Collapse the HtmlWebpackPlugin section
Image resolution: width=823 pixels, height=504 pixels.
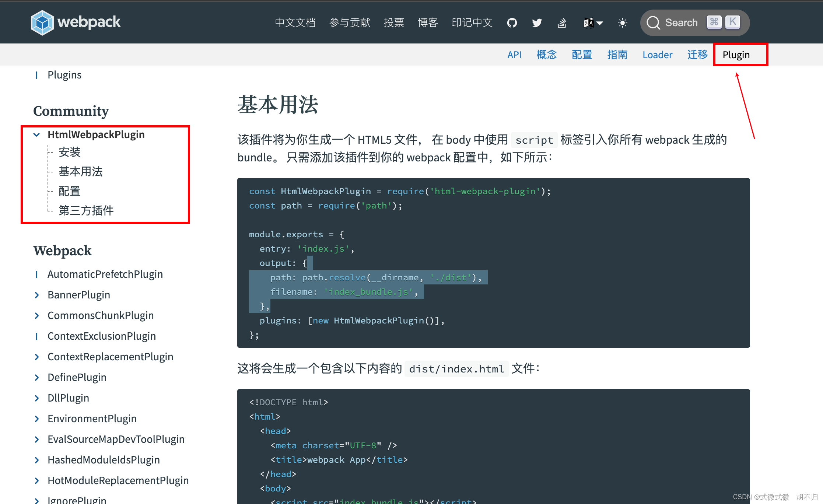point(36,134)
